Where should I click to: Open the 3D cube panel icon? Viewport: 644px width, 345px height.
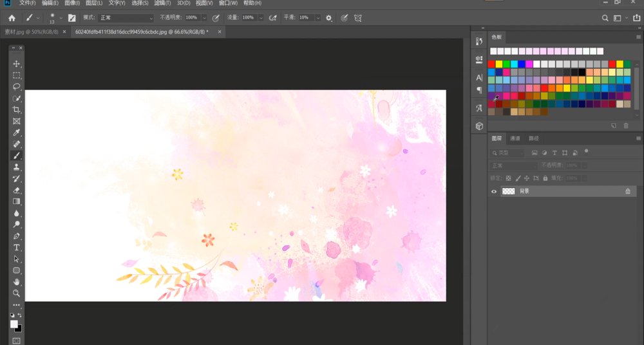click(479, 126)
